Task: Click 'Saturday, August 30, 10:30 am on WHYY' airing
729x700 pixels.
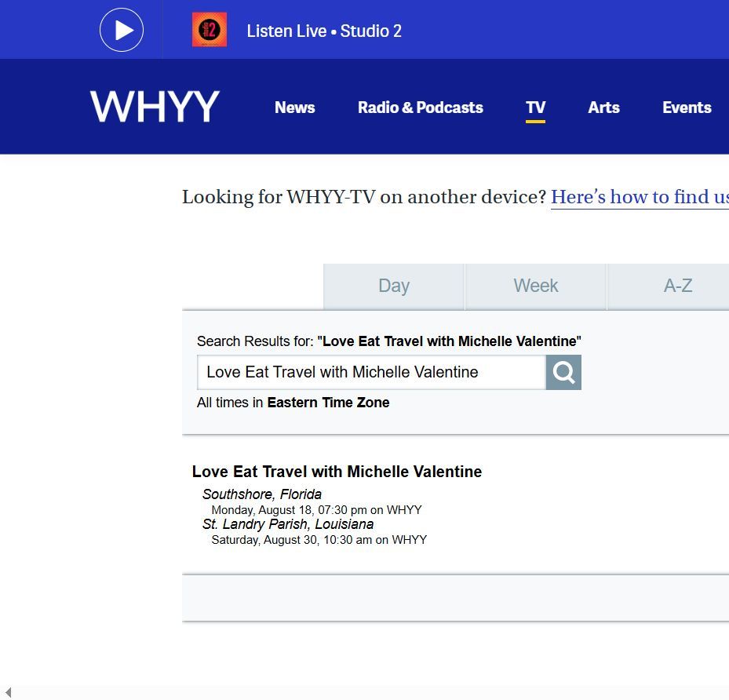Action: point(319,540)
